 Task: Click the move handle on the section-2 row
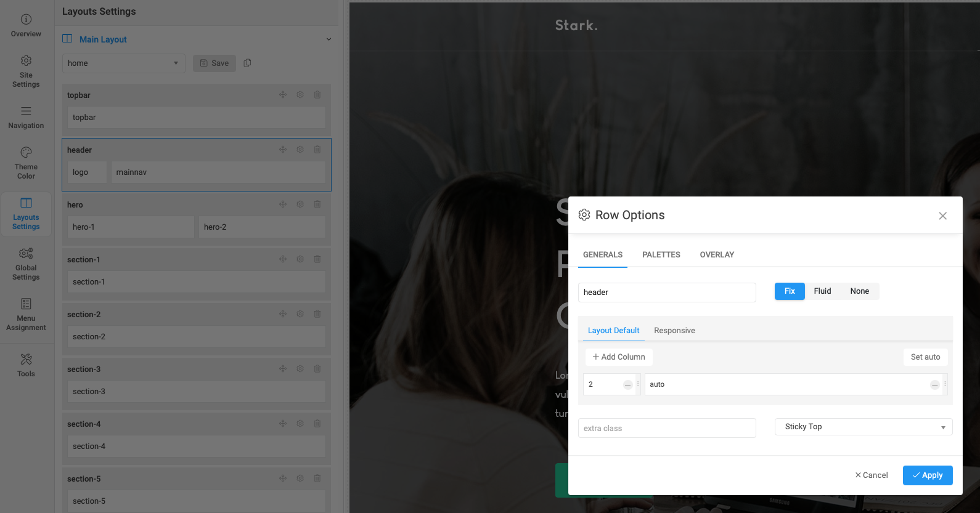[283, 314]
